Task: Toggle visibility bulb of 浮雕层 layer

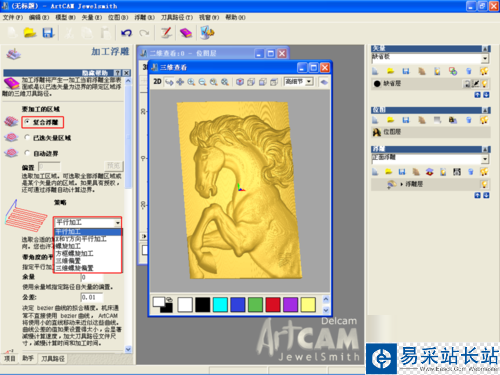Action: tap(484, 184)
